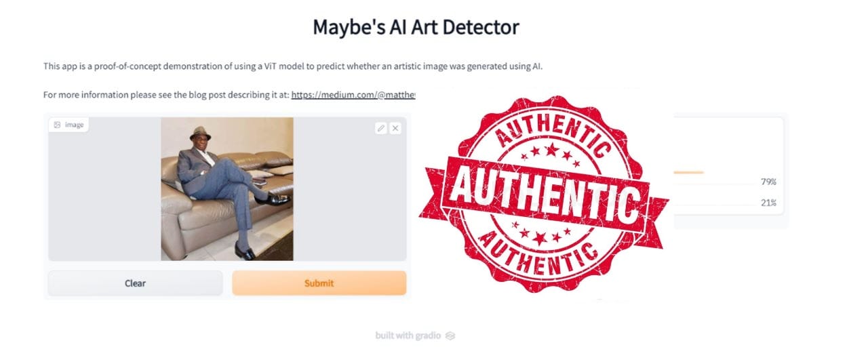Clear the image input with the Clear button
The image size is (868, 347).
pos(135,283)
